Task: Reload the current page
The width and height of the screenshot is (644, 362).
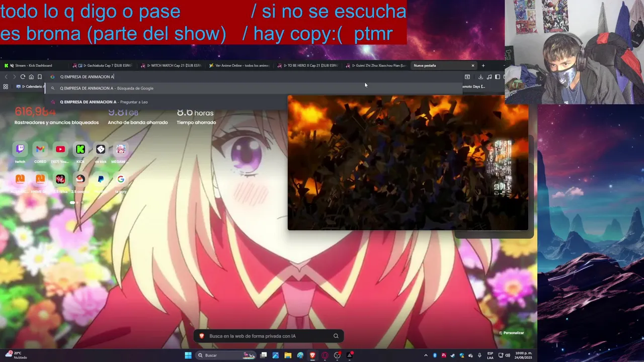Action: coord(23,77)
